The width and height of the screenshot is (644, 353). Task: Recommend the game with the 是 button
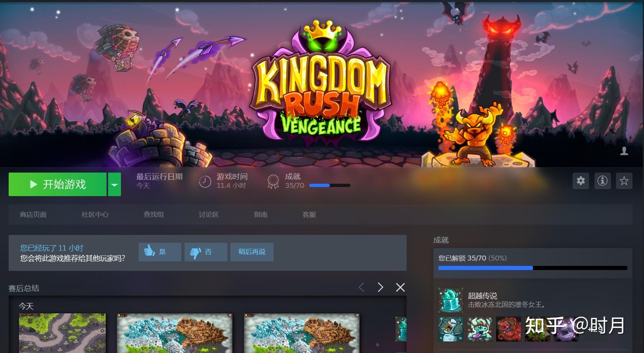pos(160,252)
